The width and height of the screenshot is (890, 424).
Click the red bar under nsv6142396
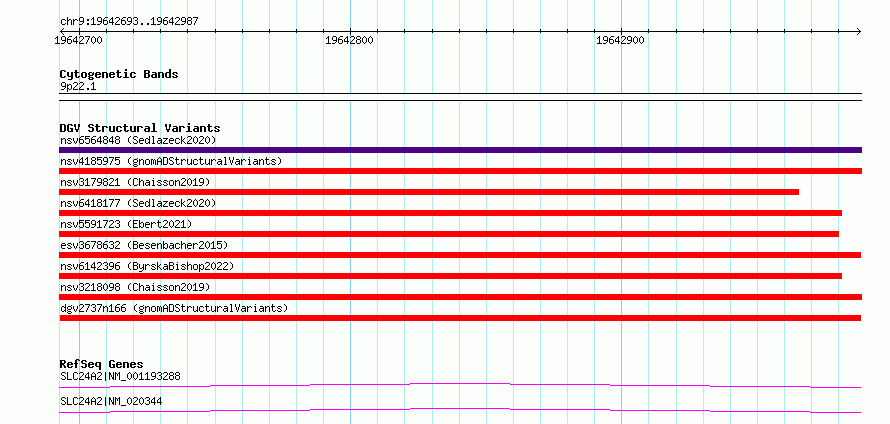coord(451,276)
